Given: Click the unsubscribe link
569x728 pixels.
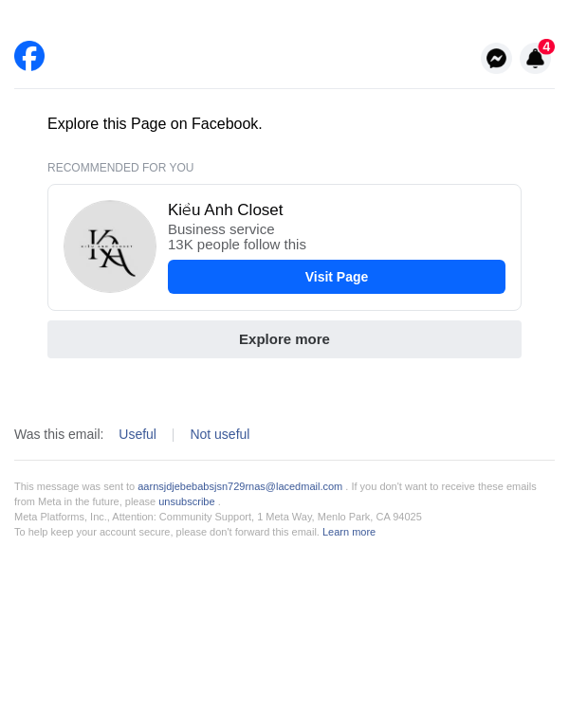Looking at the screenshot, I should pos(187,501).
